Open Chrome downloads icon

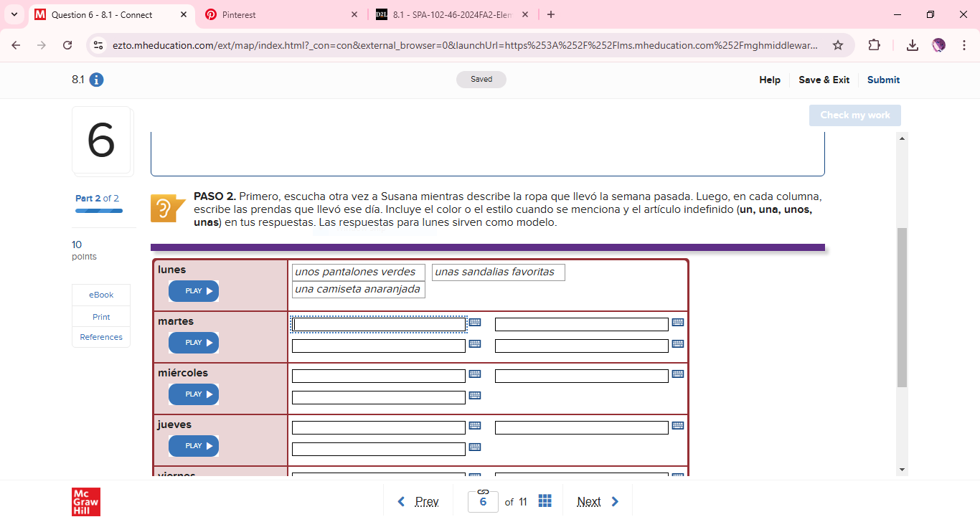pos(913,45)
